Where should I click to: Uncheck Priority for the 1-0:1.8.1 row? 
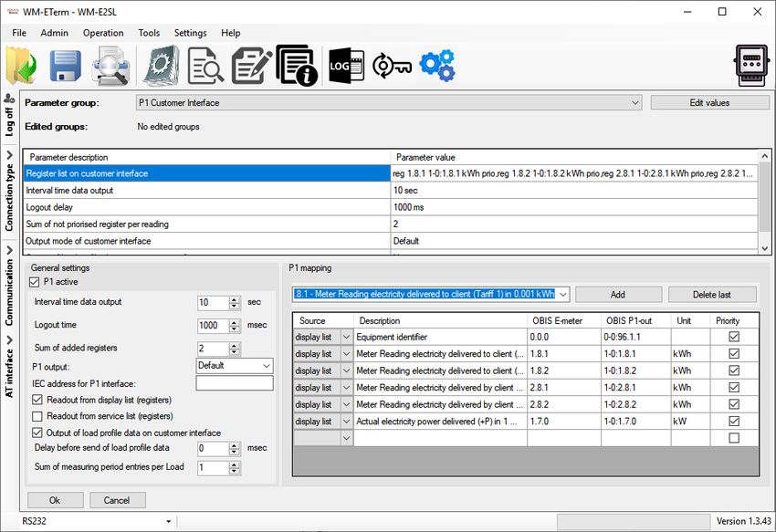[x=734, y=354]
